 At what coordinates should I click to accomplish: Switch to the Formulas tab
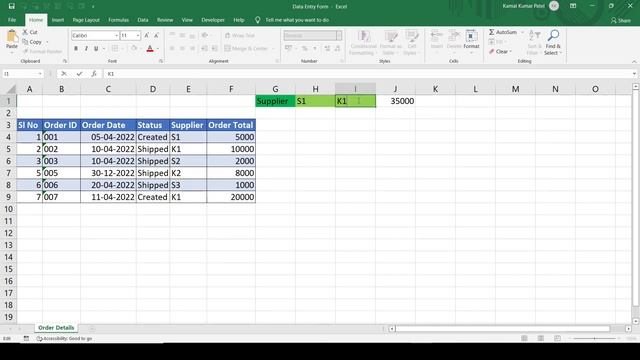[118, 20]
